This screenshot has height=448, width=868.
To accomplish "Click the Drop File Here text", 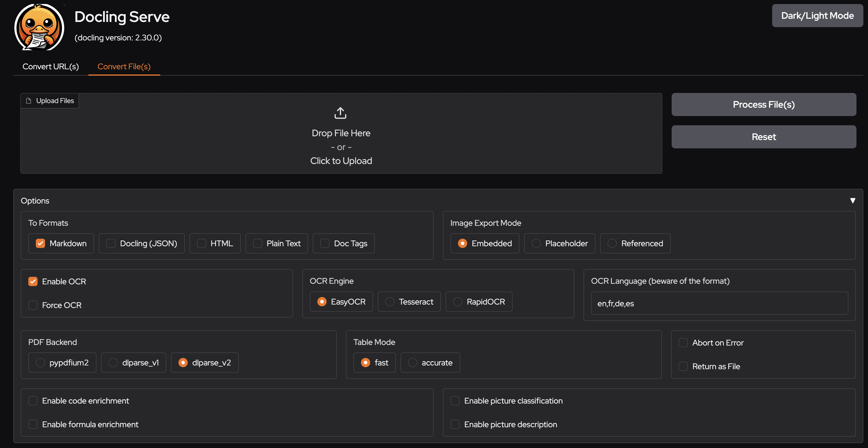I will pyautogui.click(x=341, y=133).
